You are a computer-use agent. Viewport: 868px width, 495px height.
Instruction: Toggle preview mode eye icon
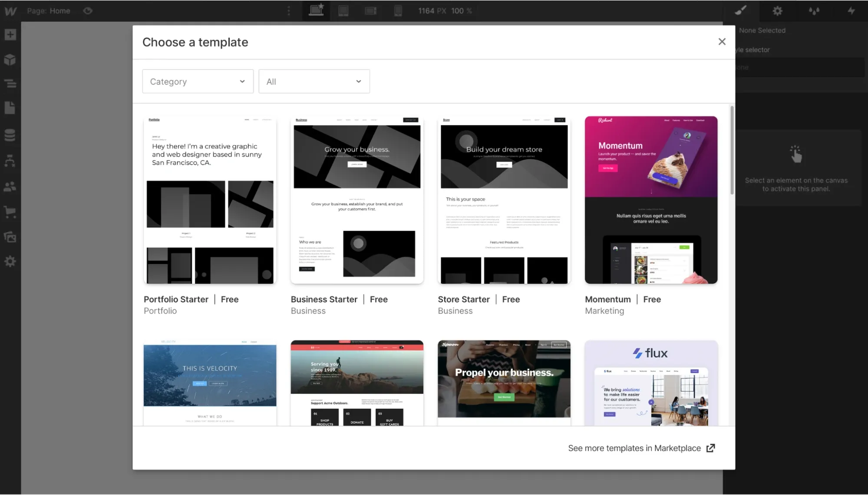(88, 11)
